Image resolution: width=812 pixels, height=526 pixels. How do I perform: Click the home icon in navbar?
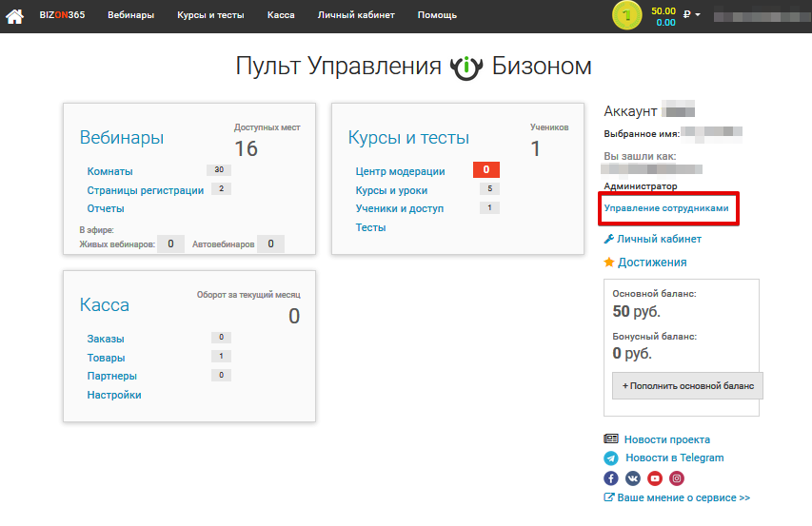pos(15,15)
